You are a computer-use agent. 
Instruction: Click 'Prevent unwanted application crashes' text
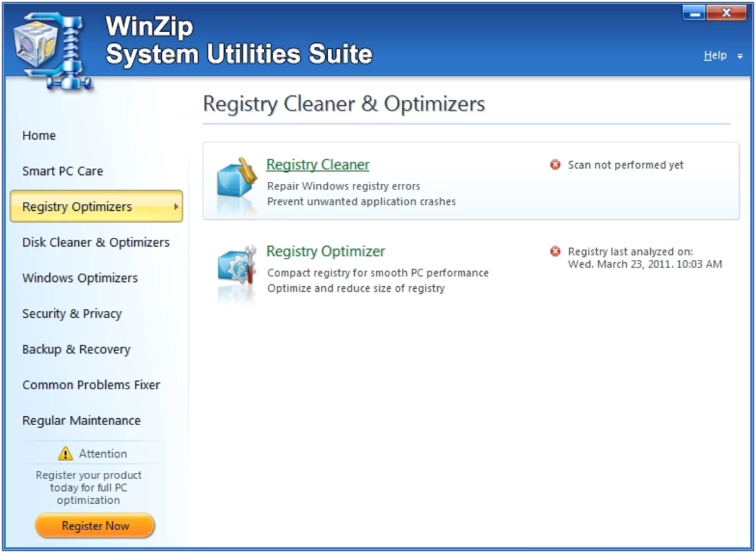362,201
